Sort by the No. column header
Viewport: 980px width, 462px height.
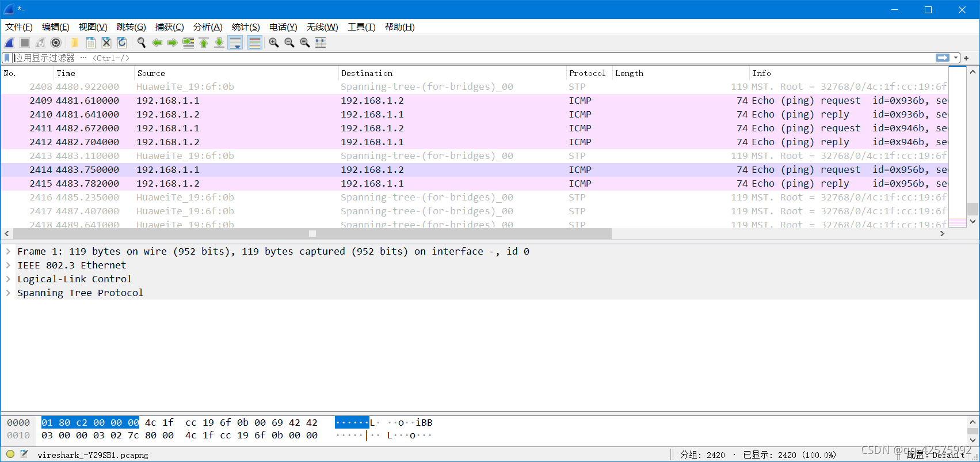point(28,73)
